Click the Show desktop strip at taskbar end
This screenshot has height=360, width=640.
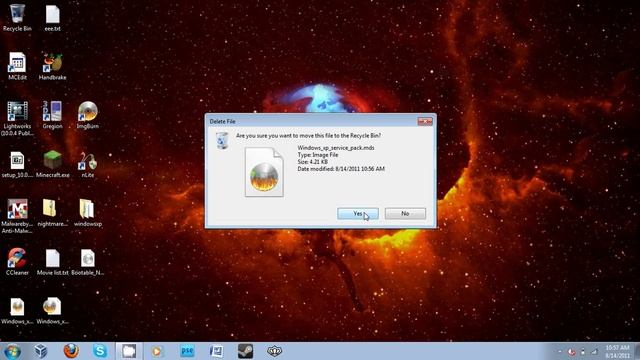coord(637,351)
